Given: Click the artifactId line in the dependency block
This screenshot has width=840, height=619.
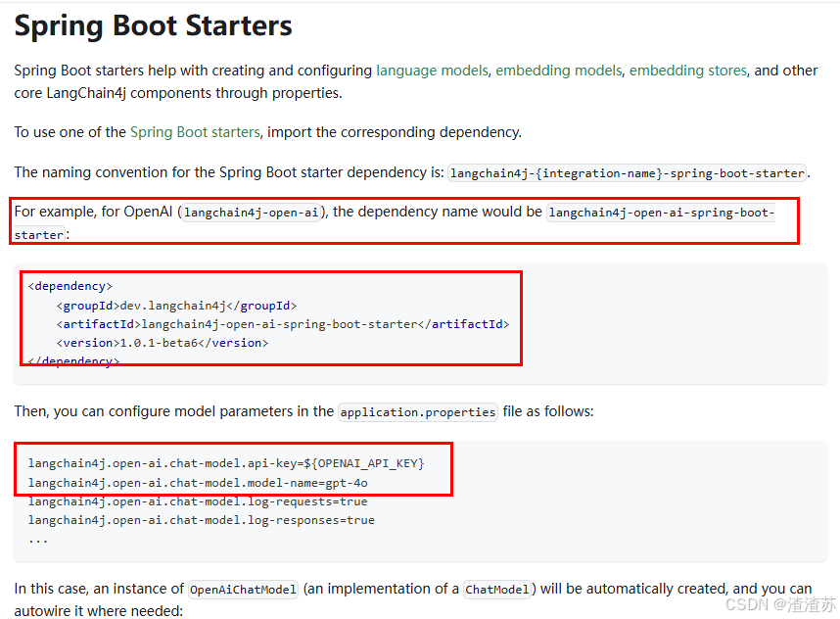Looking at the screenshot, I should [x=283, y=324].
